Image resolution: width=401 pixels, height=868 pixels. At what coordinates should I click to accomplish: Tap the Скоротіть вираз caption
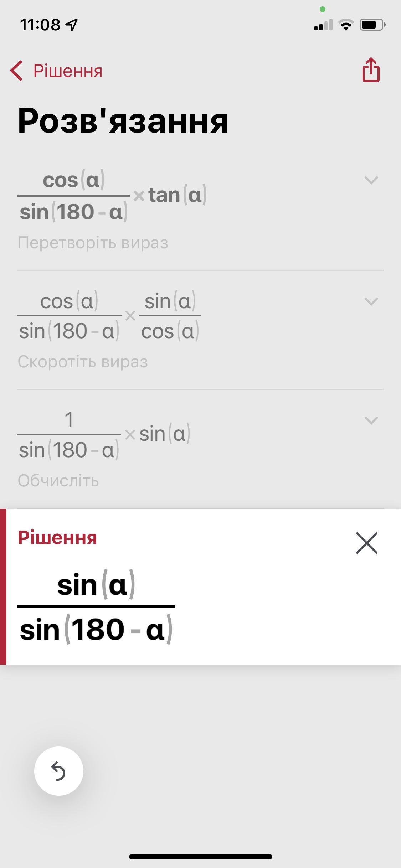83,362
